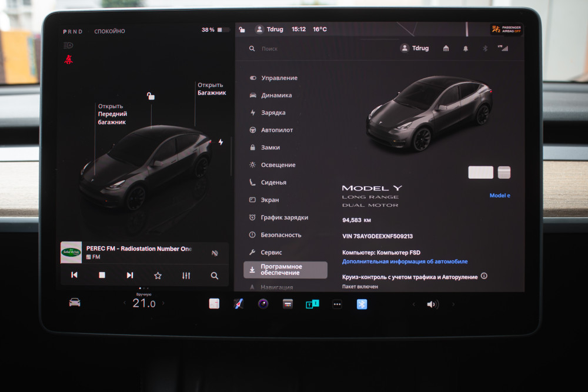The width and height of the screenshot is (588, 392).
Task: Tap the 94,583 км odometer reading
Action: click(x=356, y=220)
